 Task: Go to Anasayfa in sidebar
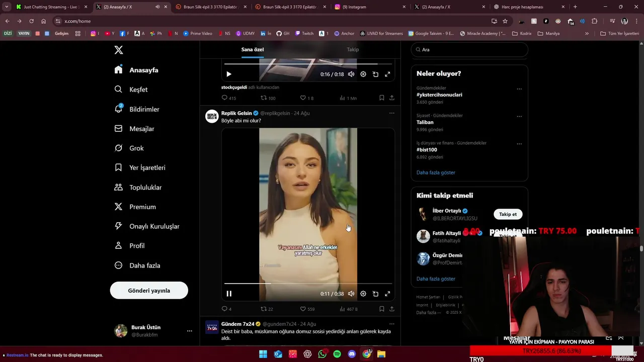pyautogui.click(x=136, y=70)
